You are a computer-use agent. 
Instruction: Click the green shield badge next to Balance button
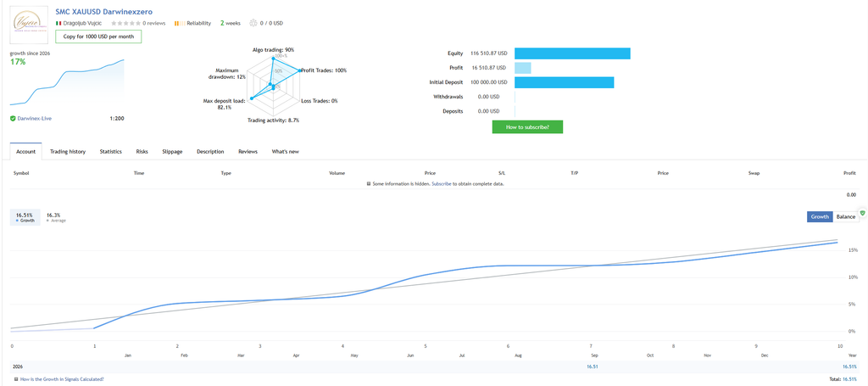pyautogui.click(x=862, y=213)
